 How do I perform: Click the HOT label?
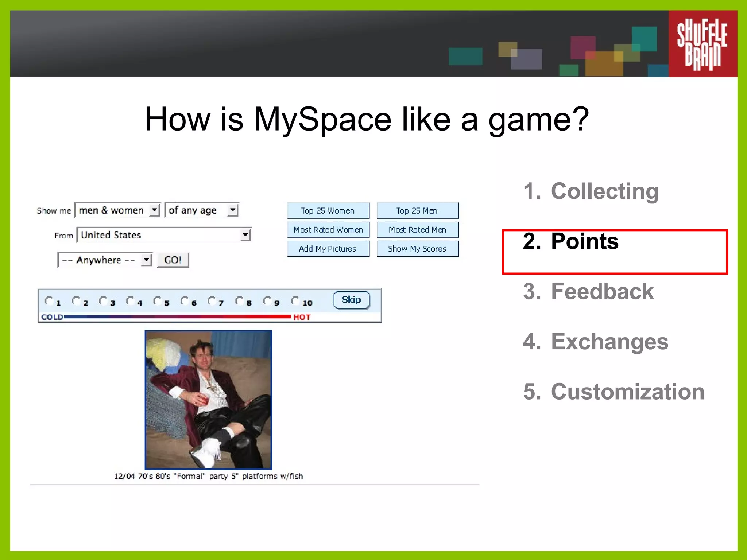click(302, 317)
